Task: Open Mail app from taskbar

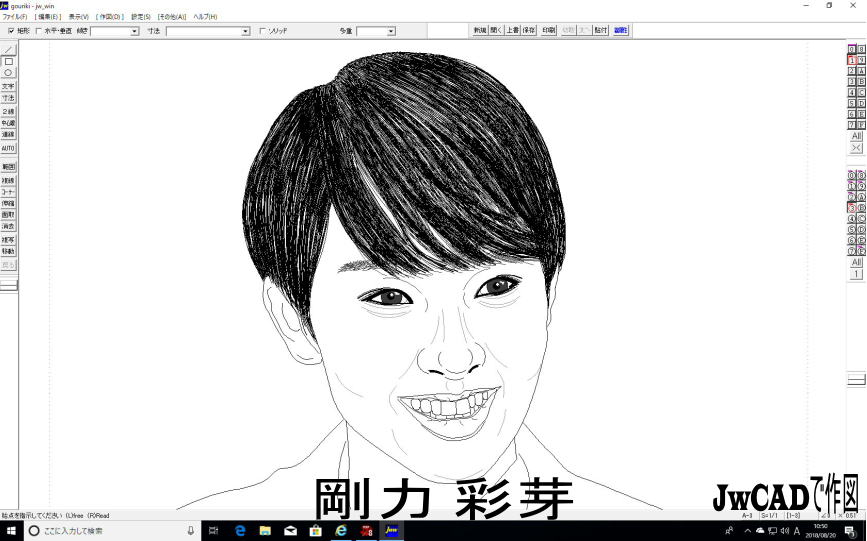Action: tap(290, 531)
